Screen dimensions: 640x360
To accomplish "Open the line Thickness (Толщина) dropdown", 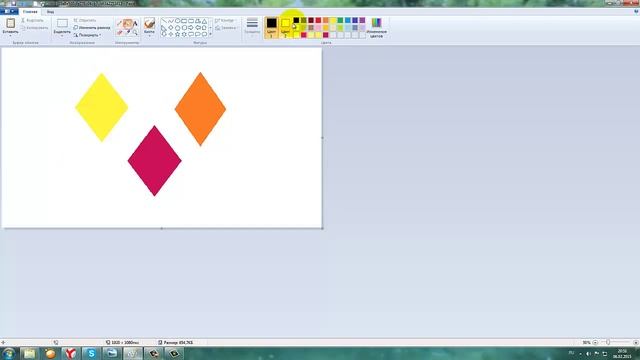I will click(252, 27).
